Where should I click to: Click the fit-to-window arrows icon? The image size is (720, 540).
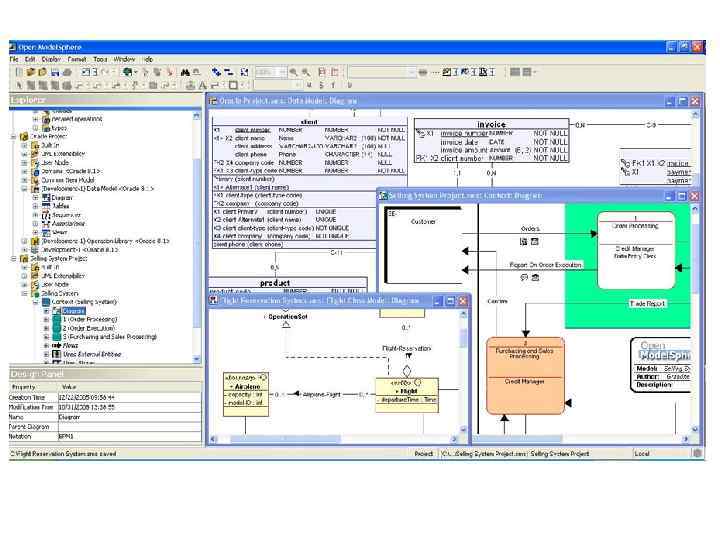tap(244, 72)
